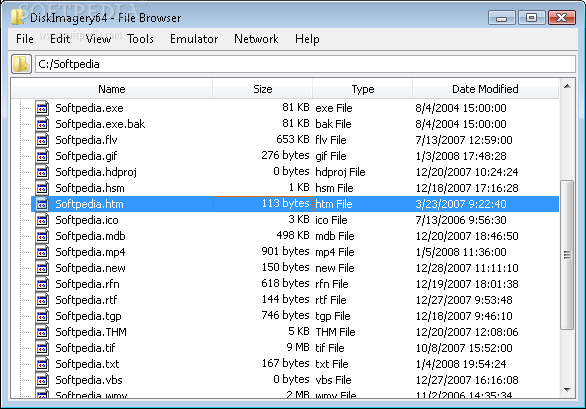
Task: Open the View menu
Action: (98, 39)
